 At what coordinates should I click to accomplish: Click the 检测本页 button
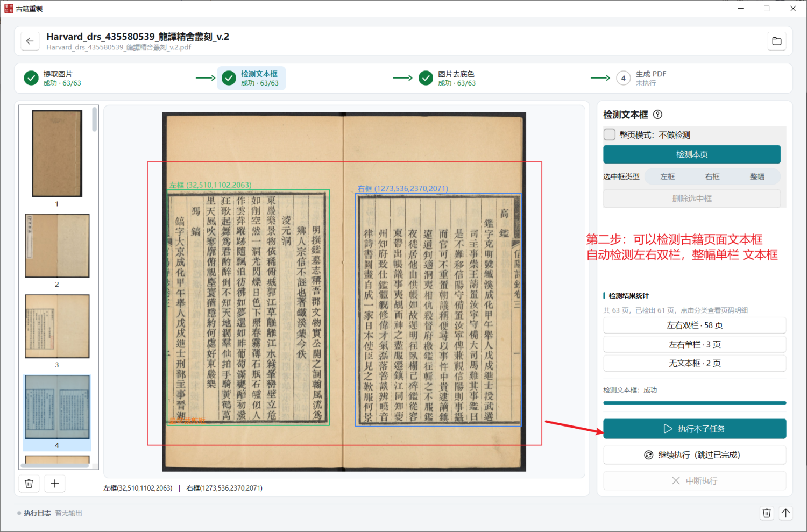[x=692, y=154]
